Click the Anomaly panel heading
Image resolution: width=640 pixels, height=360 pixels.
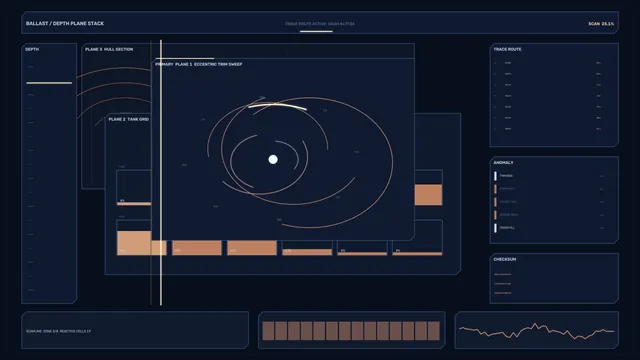(x=503, y=163)
